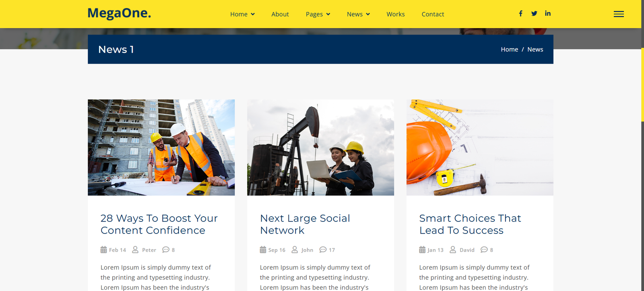Open article 28 Ways To Boost Your Content Confidence
644x291 pixels.
click(x=159, y=224)
